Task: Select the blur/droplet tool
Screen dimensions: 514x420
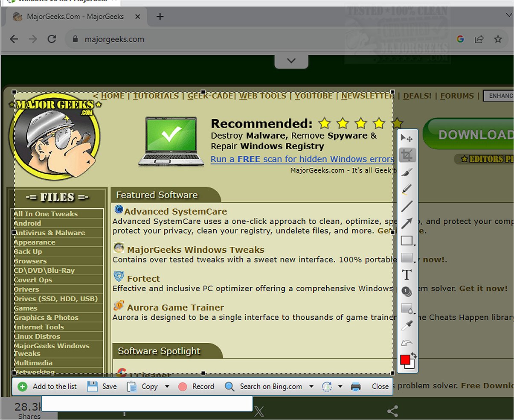Action: point(407,309)
